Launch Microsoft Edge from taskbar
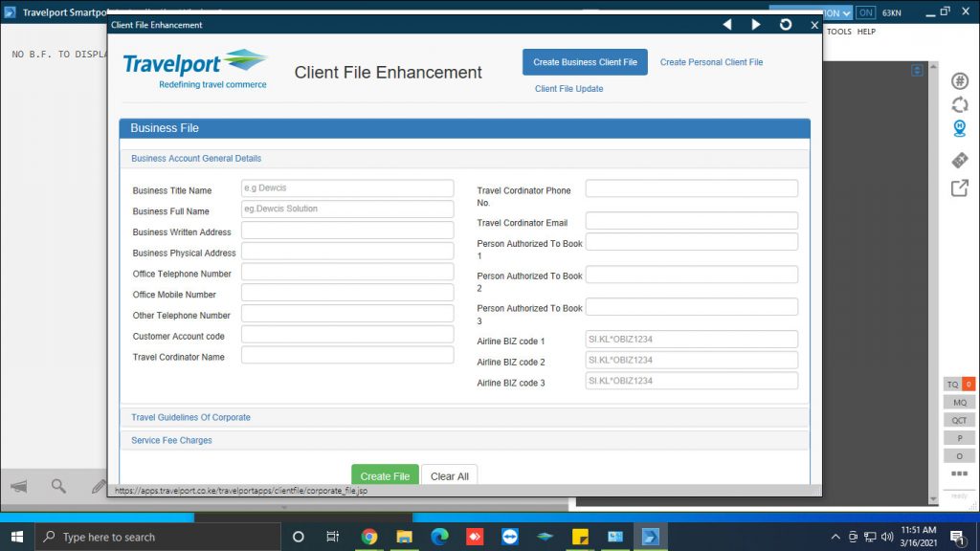 [x=439, y=537]
